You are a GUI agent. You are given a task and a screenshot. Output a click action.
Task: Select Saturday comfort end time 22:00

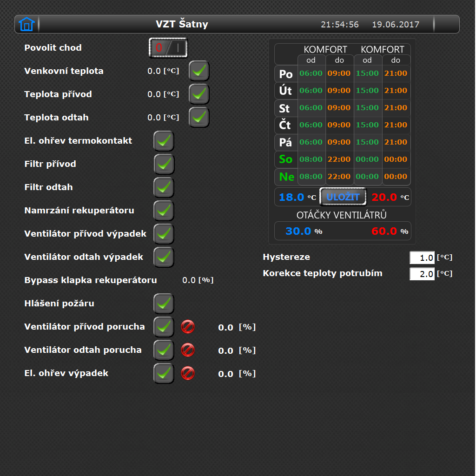pos(339,159)
